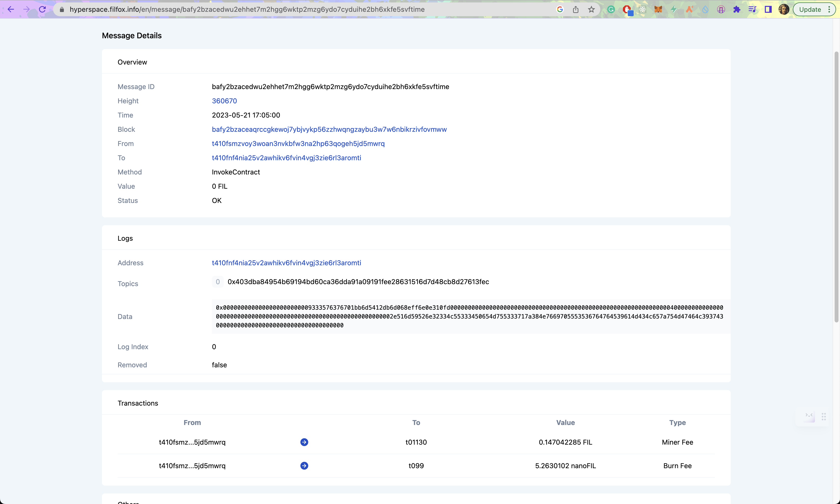This screenshot has width=840, height=504.
Task: Open the Logs Address link
Action: coord(286,263)
